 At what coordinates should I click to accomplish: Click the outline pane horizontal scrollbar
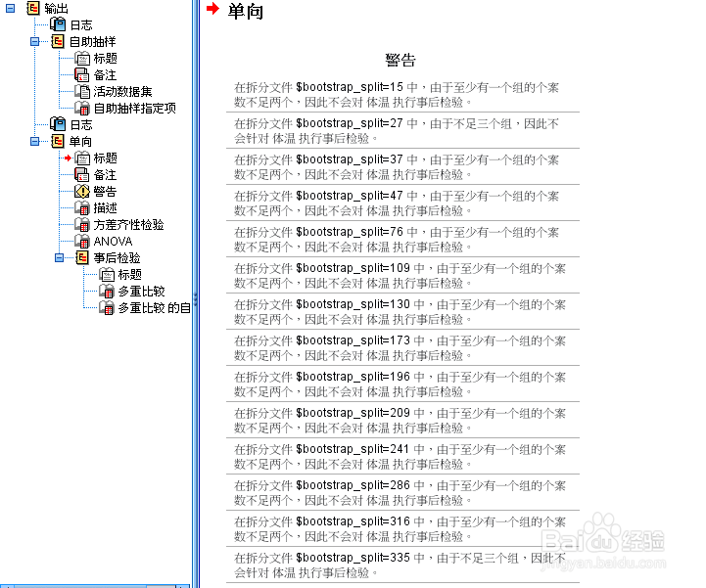coord(95,586)
